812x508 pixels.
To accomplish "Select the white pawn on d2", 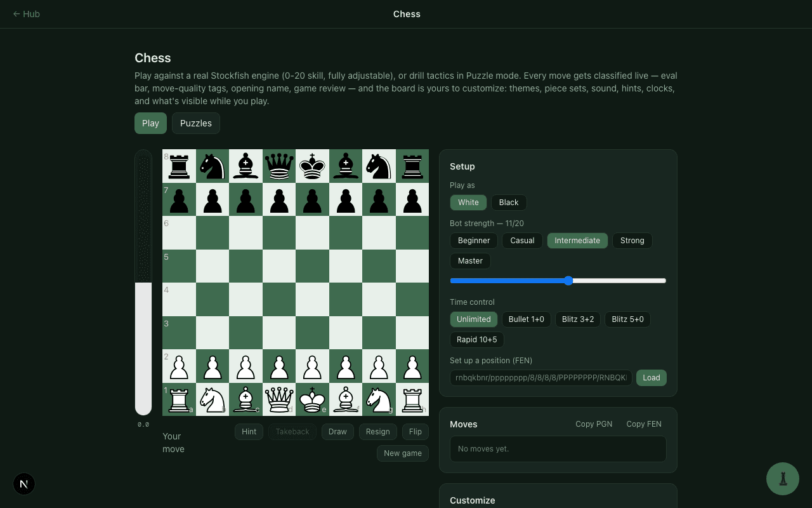I will click(279, 366).
